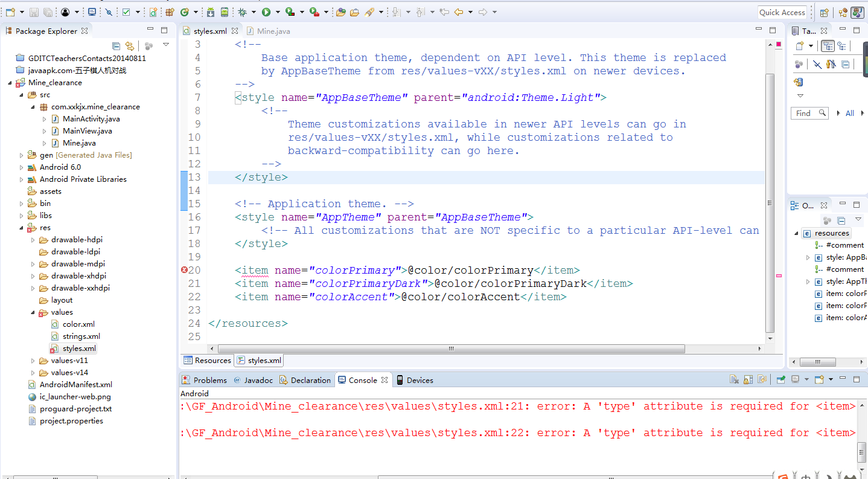Image resolution: width=868 pixels, height=479 pixels.
Task: Open the Android Virtual Device Manager icon
Action: coord(224,12)
